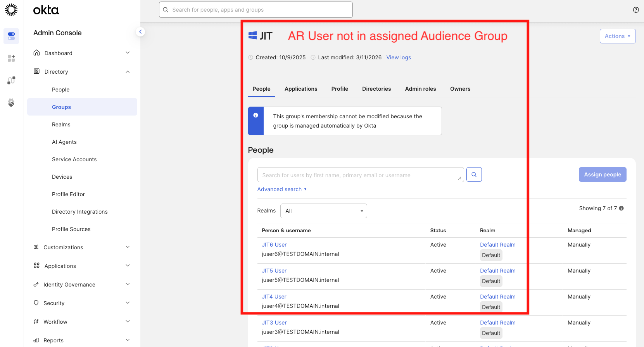Image resolution: width=644 pixels, height=347 pixels.
Task: Open the JIT4 User profile link
Action: [274, 297]
